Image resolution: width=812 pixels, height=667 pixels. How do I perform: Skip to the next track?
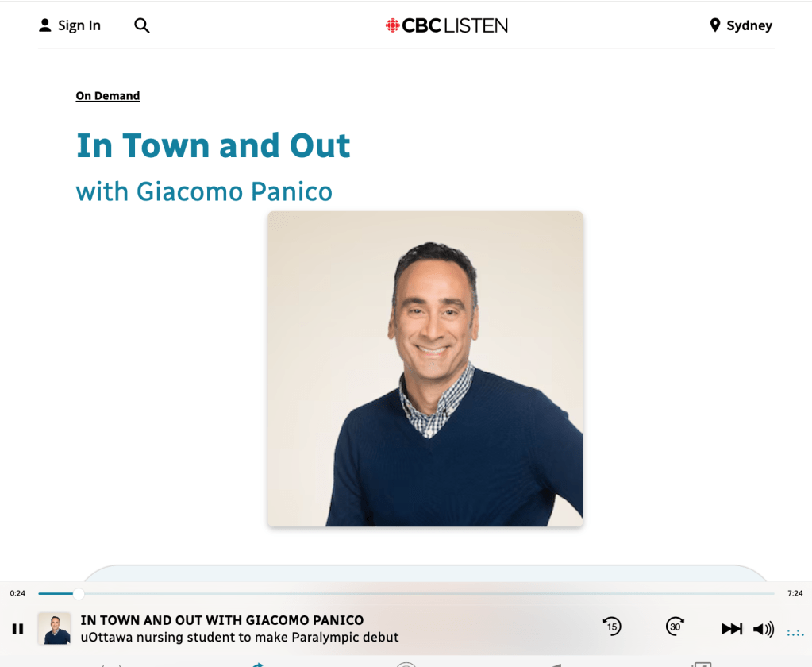click(x=732, y=629)
